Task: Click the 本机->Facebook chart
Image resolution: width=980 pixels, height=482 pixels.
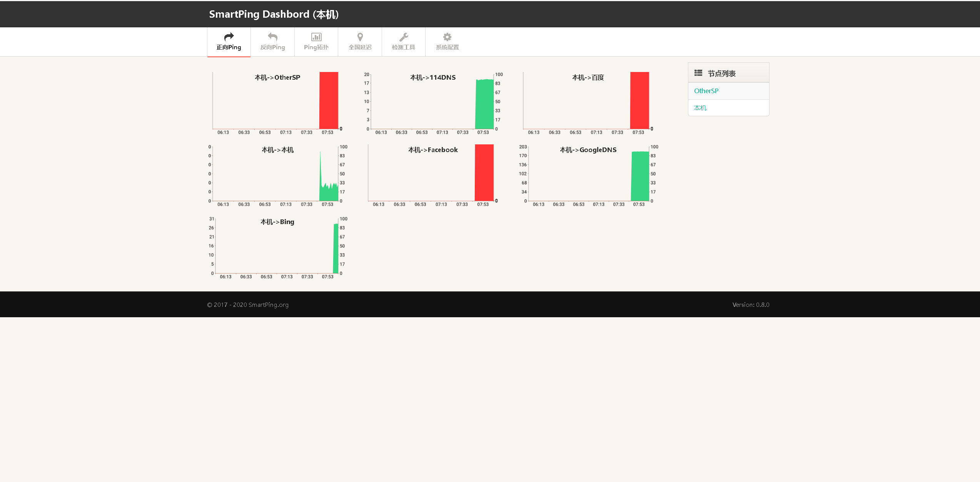Action: [x=432, y=174]
